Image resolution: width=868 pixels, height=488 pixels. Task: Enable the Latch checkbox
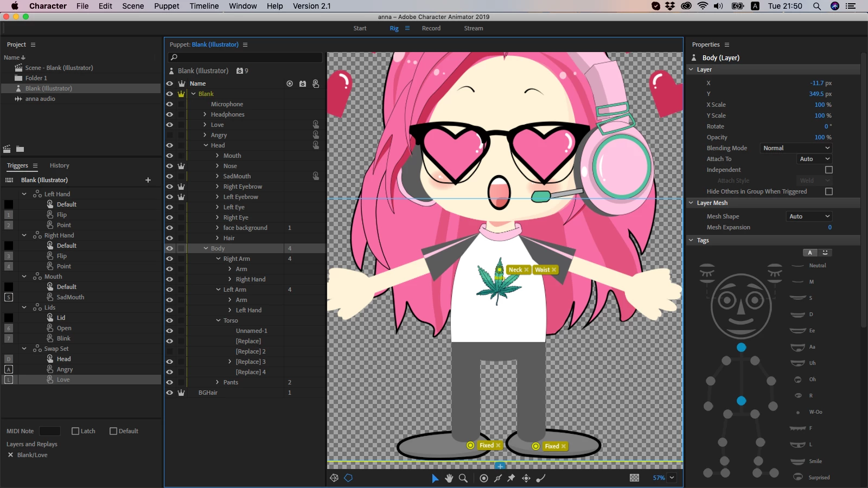click(75, 431)
